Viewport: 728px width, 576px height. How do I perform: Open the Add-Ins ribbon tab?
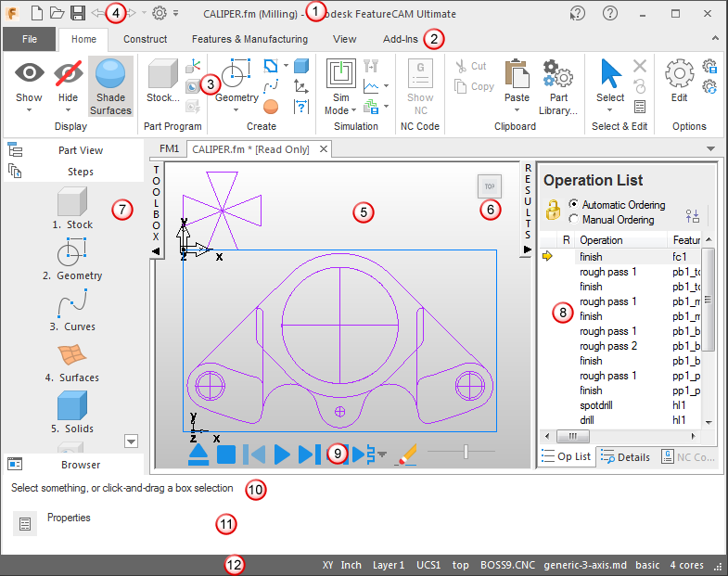(401, 39)
